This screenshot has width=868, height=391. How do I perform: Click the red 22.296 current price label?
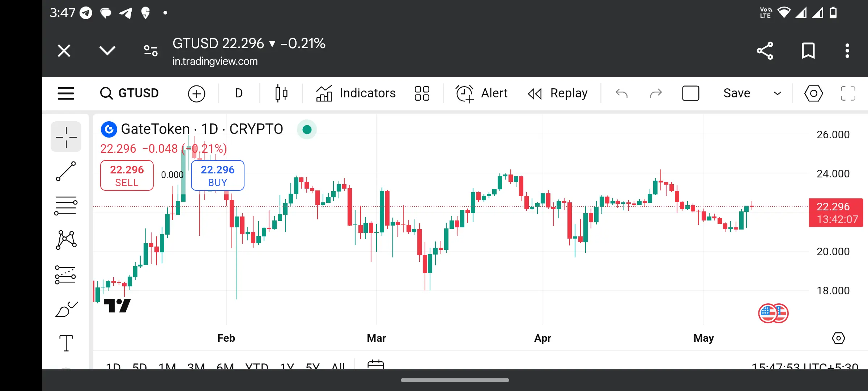tap(836, 213)
